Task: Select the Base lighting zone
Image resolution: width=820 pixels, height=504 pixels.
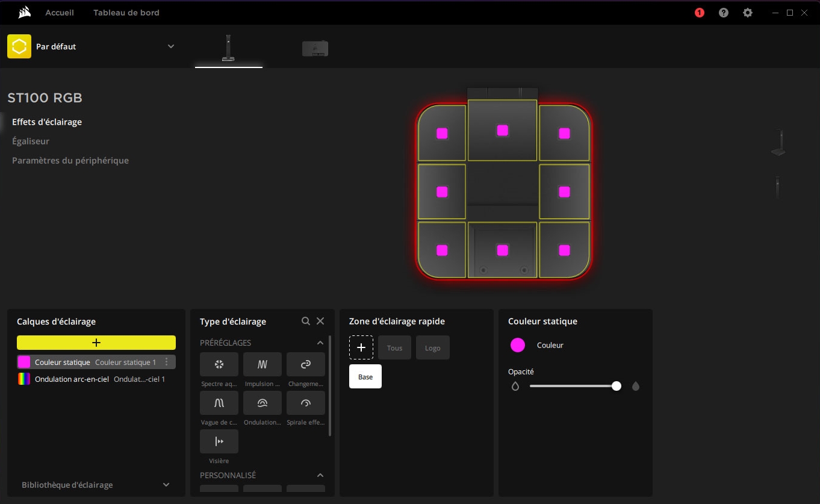Action: [x=365, y=376]
